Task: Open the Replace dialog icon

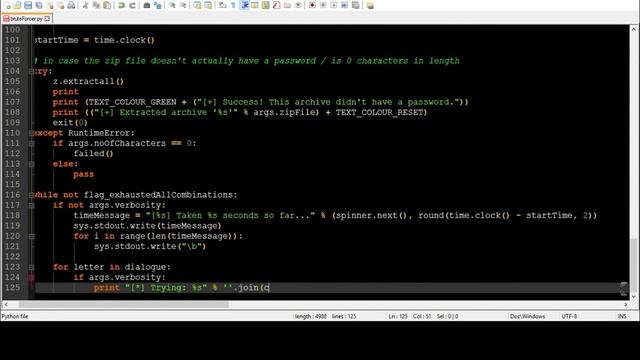Action: 158,5
